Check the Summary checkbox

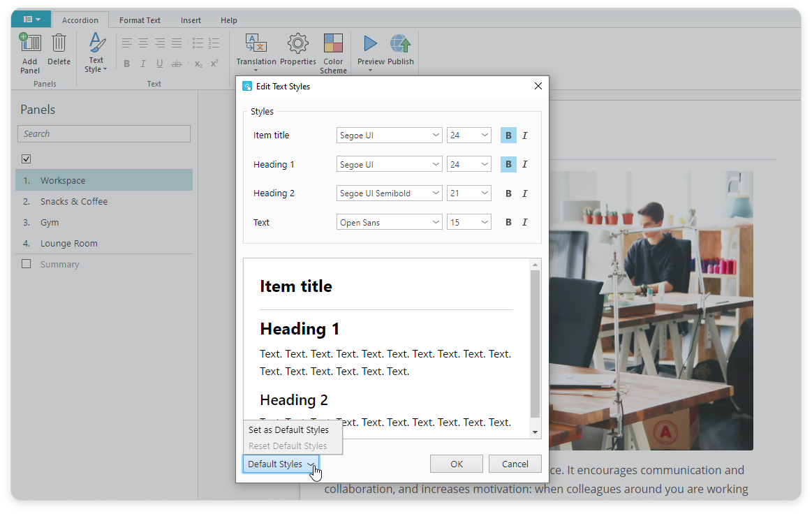[x=27, y=264]
